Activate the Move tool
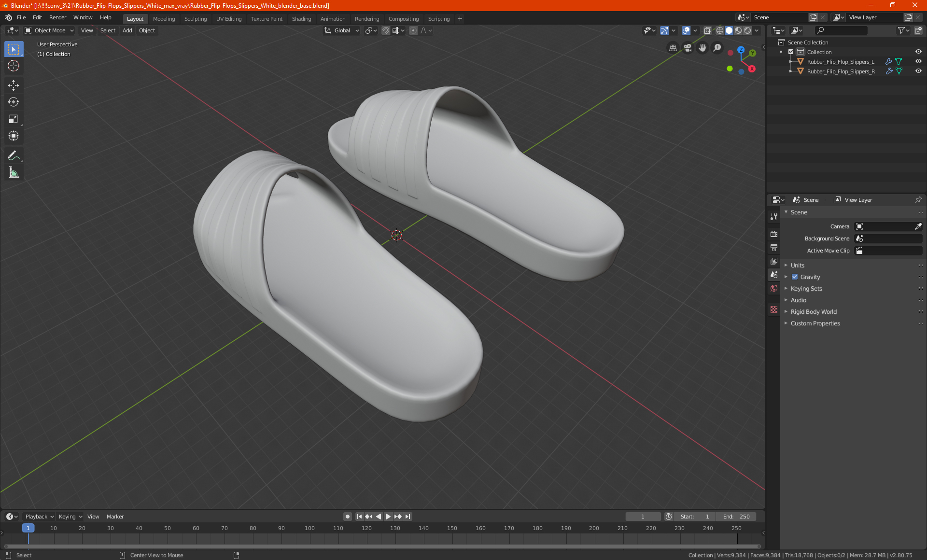The width and height of the screenshot is (927, 560). click(x=14, y=85)
